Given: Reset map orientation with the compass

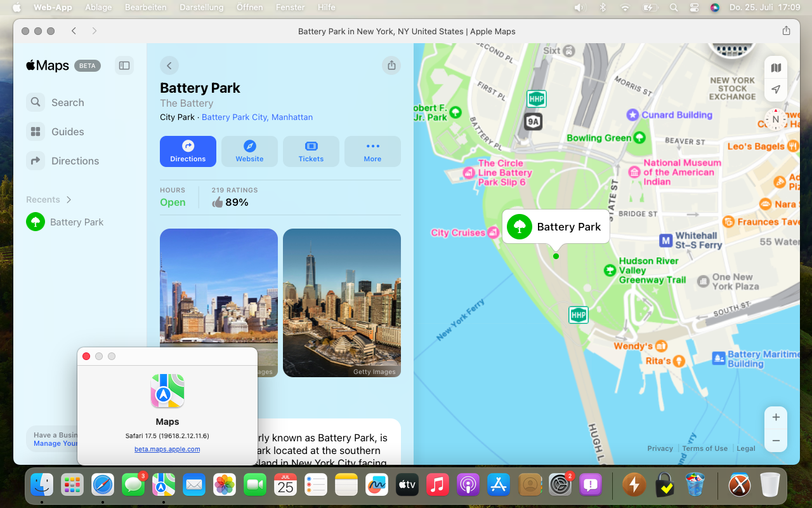Looking at the screenshot, I should point(775,119).
